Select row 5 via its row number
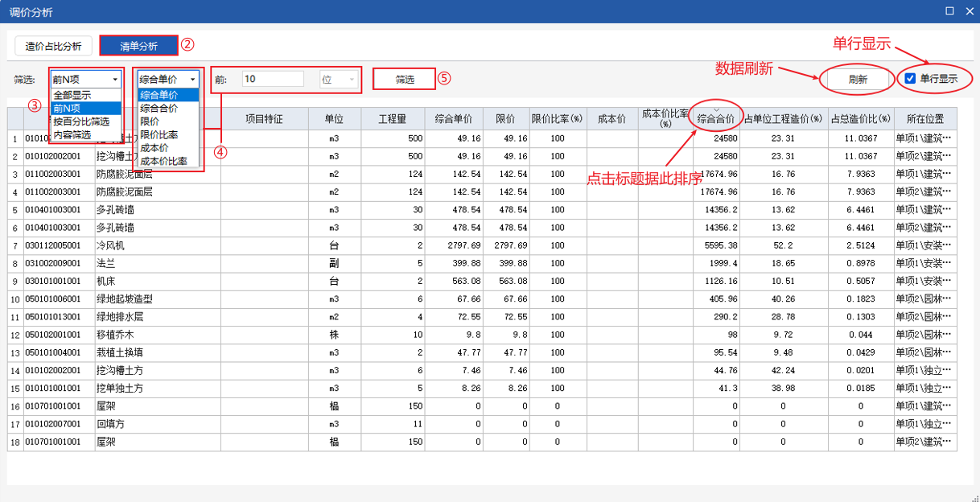 [15, 210]
